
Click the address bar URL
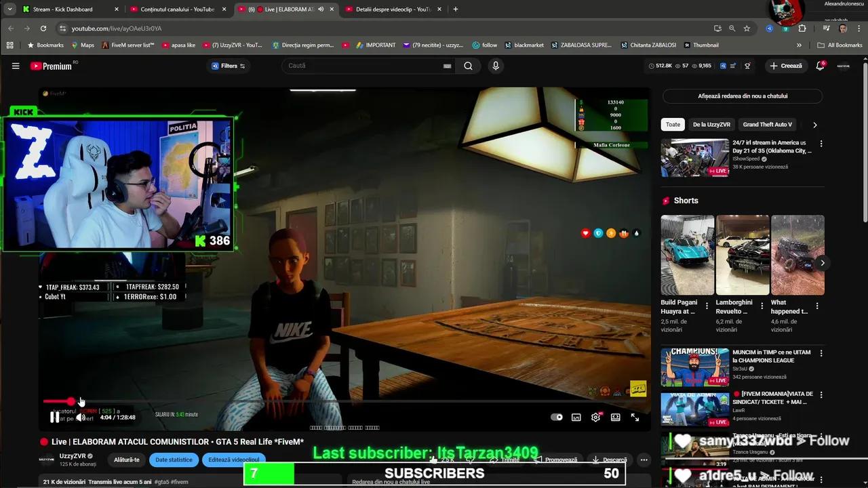click(x=117, y=28)
